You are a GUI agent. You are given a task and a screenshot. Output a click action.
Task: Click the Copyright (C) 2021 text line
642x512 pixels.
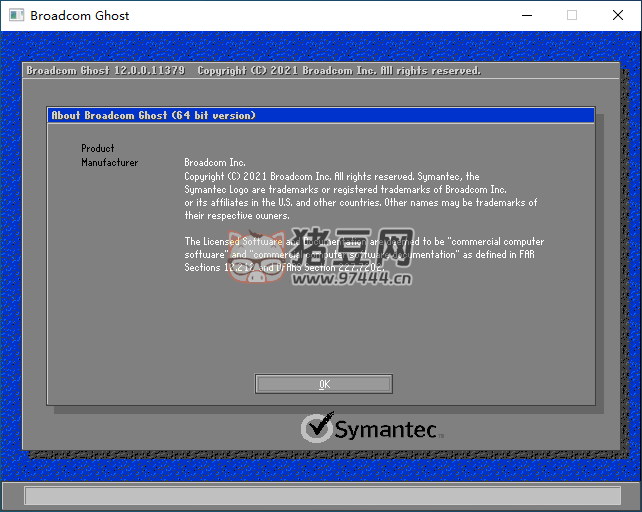click(x=330, y=176)
